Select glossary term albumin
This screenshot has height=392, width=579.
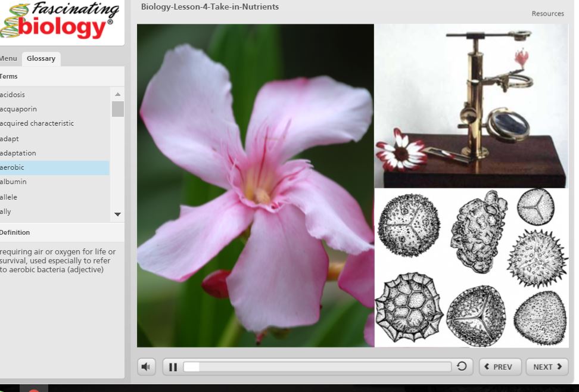click(55, 182)
